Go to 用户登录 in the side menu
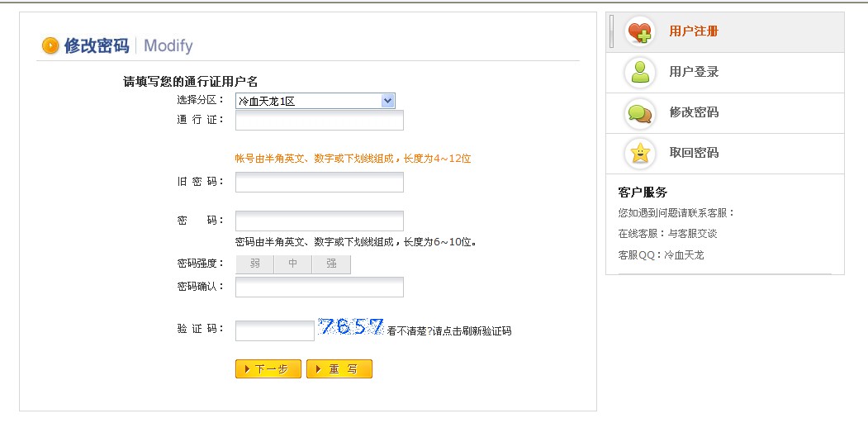This screenshot has width=868, height=442. tap(694, 72)
